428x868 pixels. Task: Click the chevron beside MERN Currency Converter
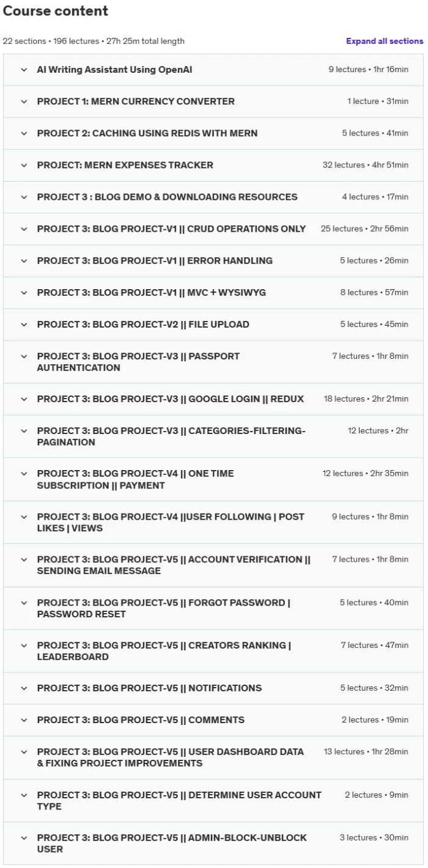point(24,101)
